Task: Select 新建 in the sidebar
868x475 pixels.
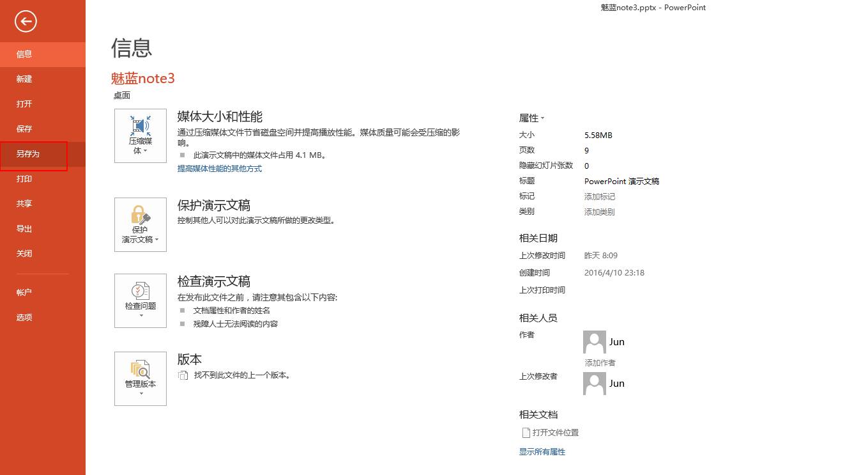Action: (x=43, y=79)
